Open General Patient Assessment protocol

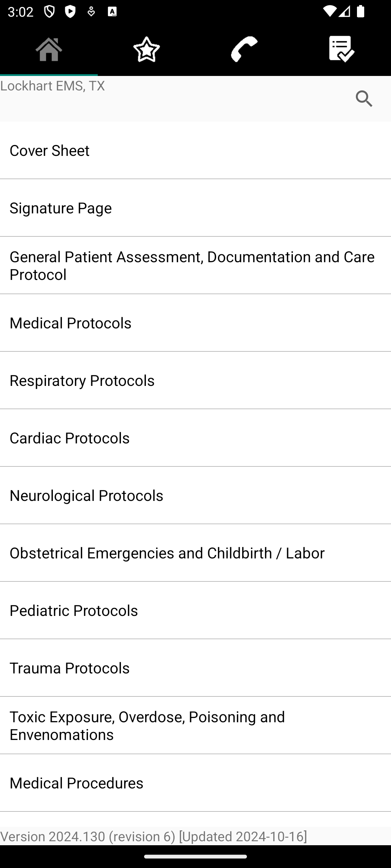tap(195, 265)
